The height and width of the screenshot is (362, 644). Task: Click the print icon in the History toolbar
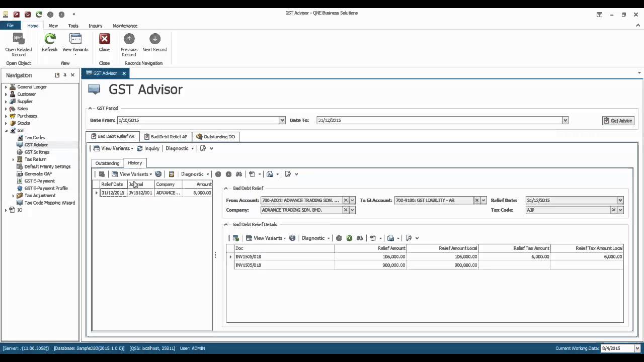click(x=270, y=174)
